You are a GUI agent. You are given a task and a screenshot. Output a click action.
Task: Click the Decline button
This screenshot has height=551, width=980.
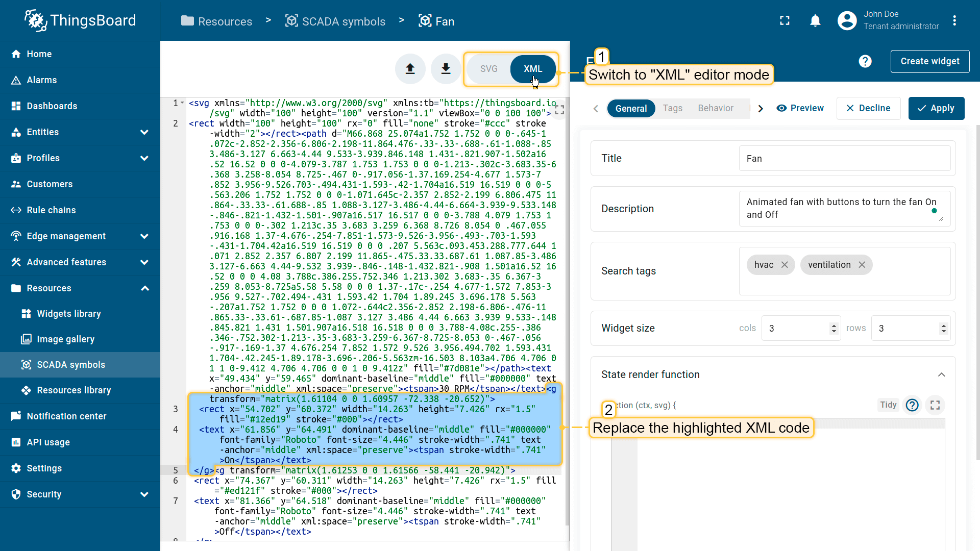point(868,108)
